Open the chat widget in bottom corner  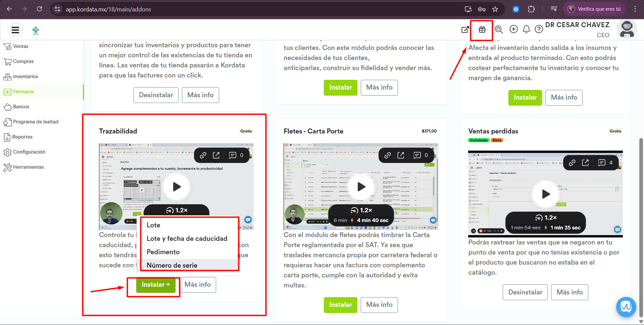pos(626,307)
